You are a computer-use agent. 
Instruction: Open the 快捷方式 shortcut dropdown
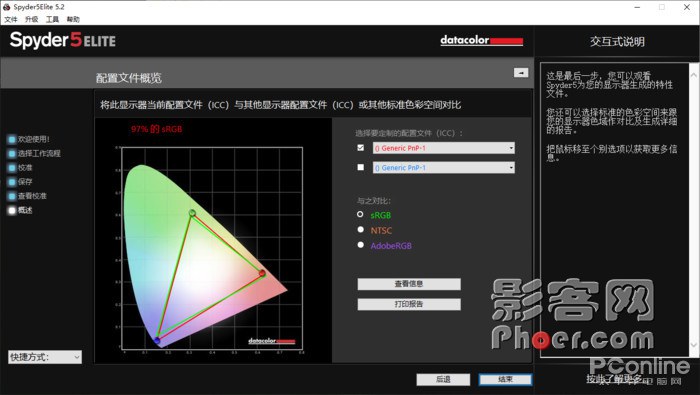(45, 357)
